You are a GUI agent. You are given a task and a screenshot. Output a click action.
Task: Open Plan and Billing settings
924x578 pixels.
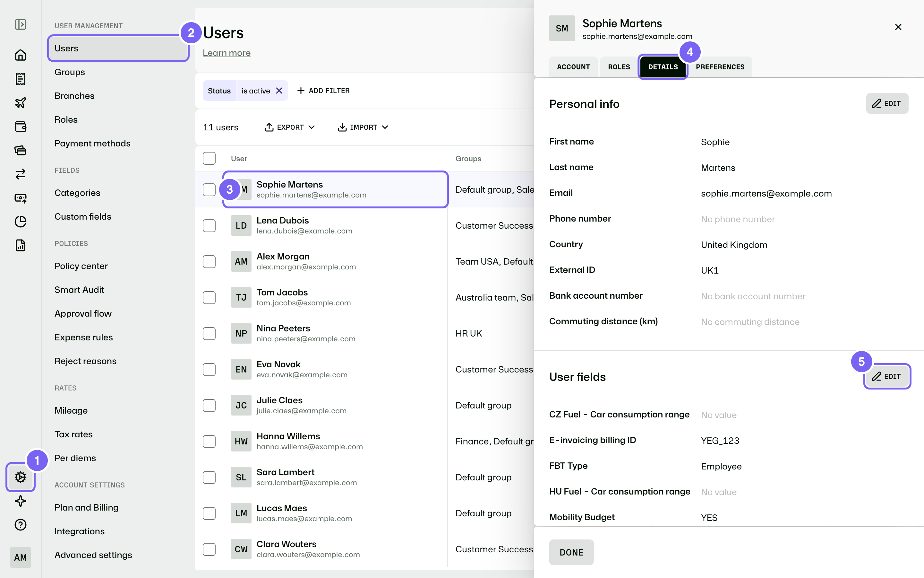(x=86, y=507)
